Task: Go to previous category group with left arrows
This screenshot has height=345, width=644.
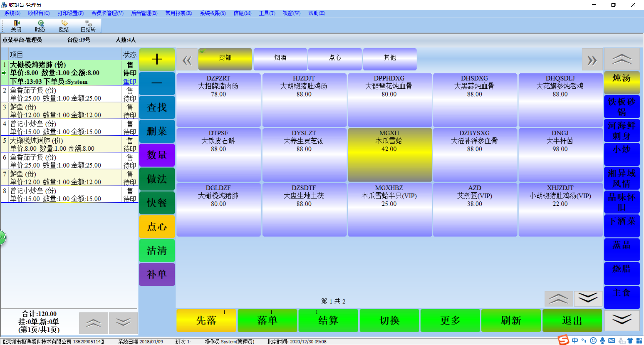Action: pyautogui.click(x=187, y=60)
